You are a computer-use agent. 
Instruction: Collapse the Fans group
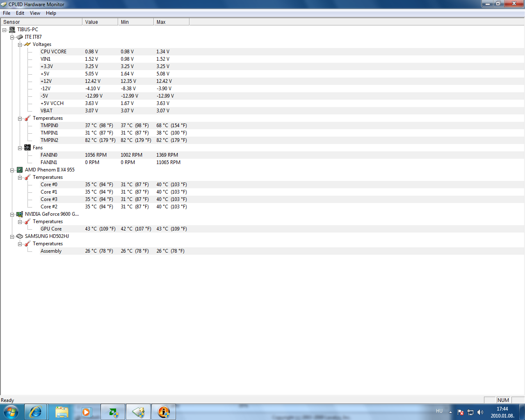tap(20, 148)
